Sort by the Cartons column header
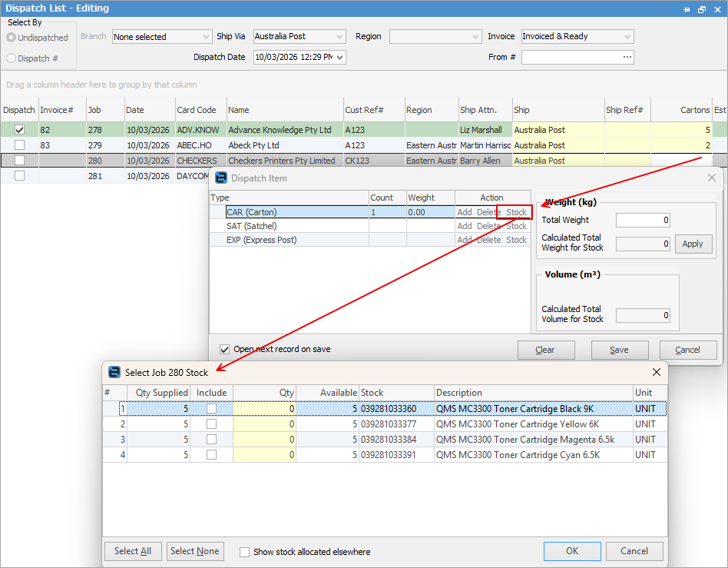Screen dimensions: 728x568 point(681,110)
